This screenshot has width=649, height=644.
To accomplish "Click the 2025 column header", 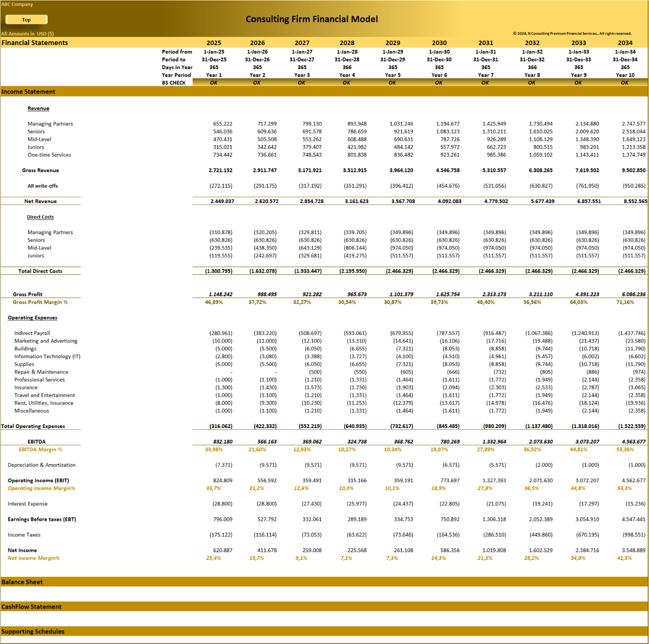I will [214, 43].
